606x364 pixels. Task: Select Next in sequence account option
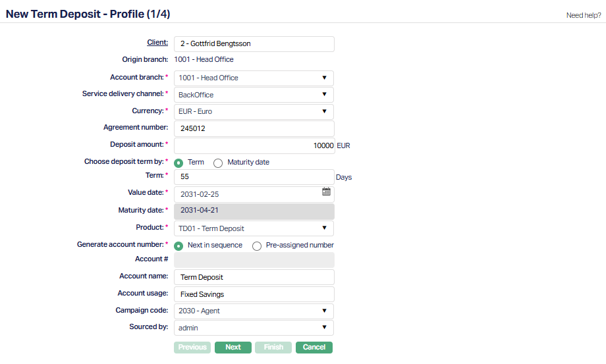click(x=179, y=246)
